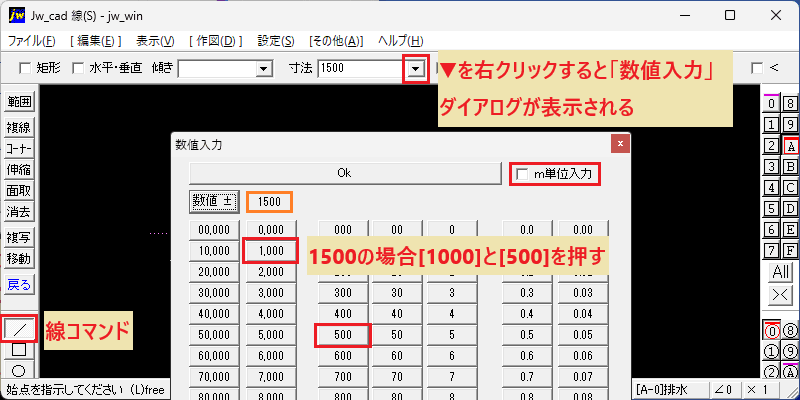Image resolution: width=800 pixels, height=400 pixels.
Task: Click the 50 value button
Action: click(x=396, y=335)
